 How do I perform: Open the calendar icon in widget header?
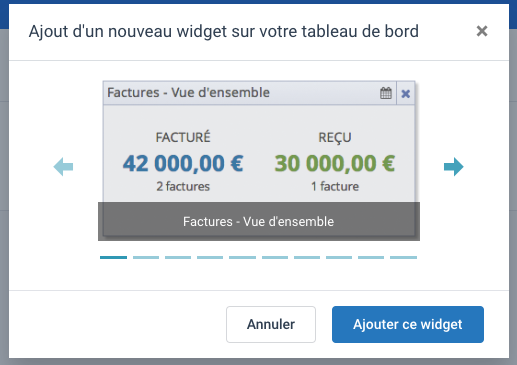(x=386, y=93)
